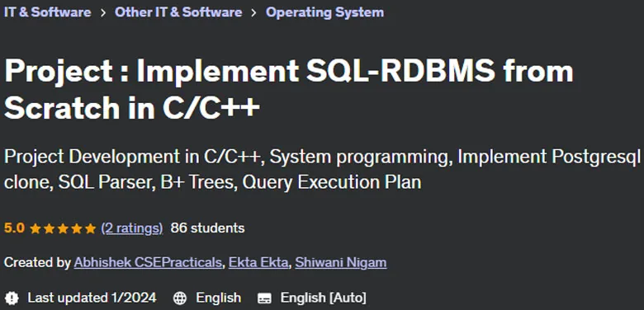Open Ekta Ekta instructor profile
Screen dimensions: 644x310
coord(258,262)
